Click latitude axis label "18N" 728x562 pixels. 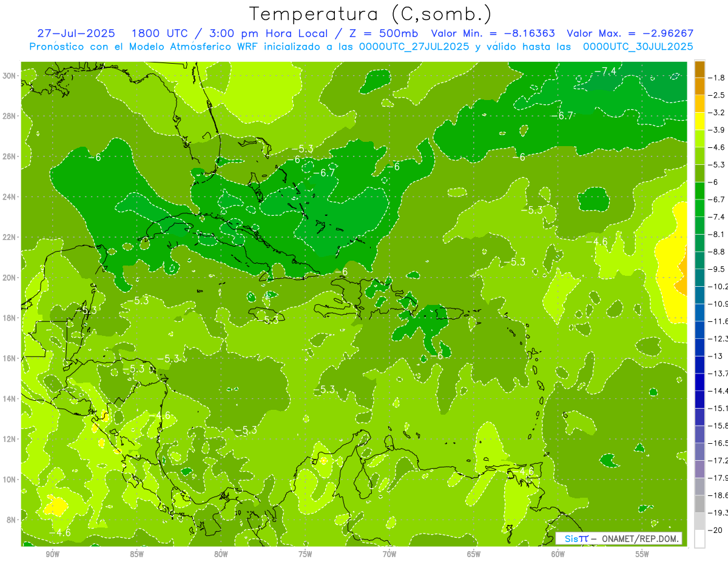(x=10, y=318)
